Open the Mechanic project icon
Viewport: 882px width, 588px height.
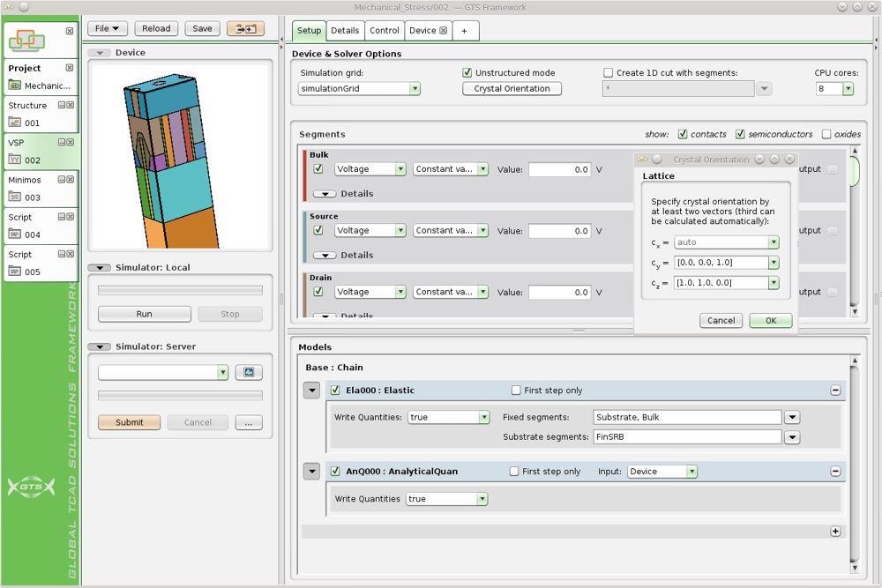15,86
